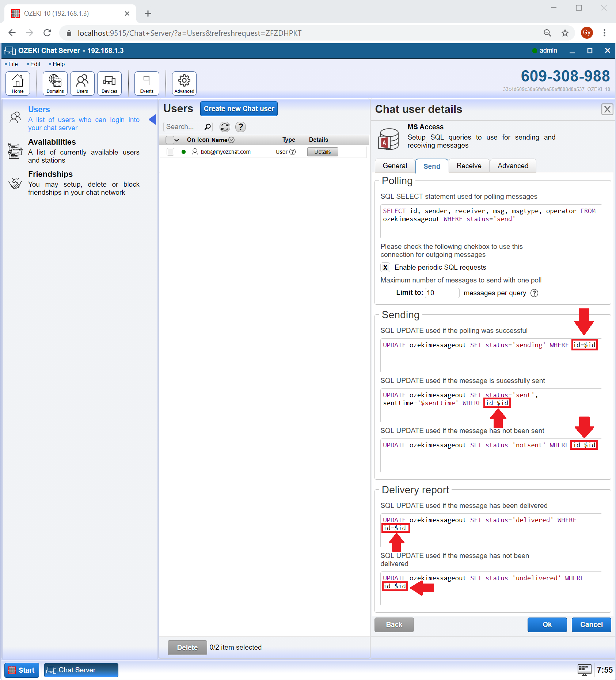Click the Limit to messages input field

pyautogui.click(x=442, y=293)
